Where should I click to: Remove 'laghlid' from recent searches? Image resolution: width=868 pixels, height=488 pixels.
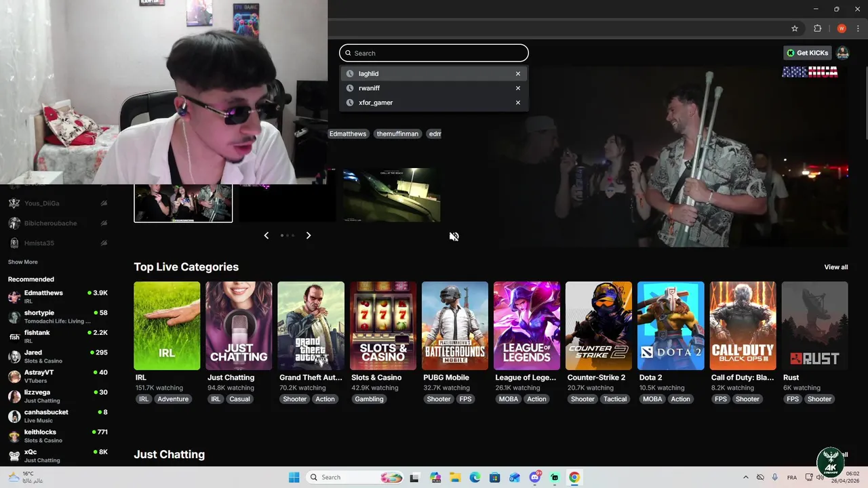click(x=518, y=74)
